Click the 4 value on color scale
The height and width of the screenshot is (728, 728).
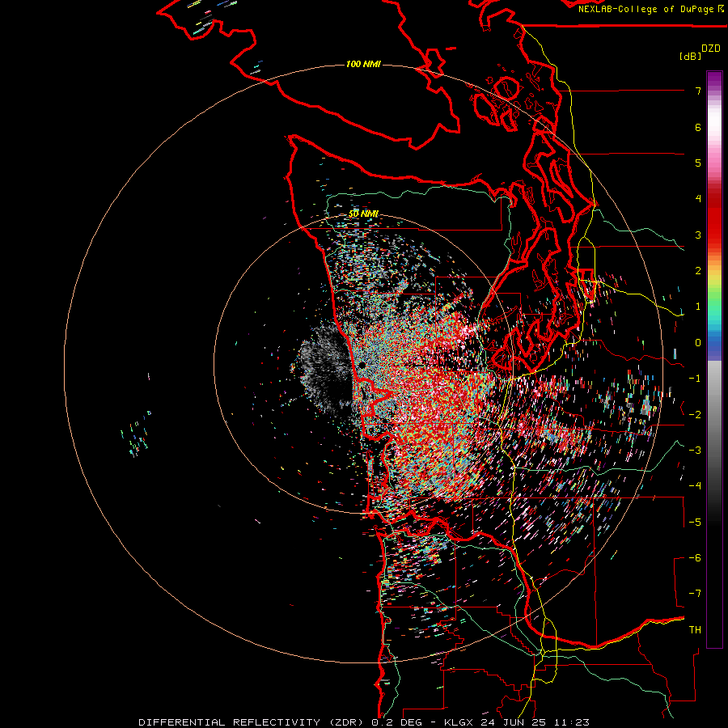pyautogui.click(x=698, y=199)
